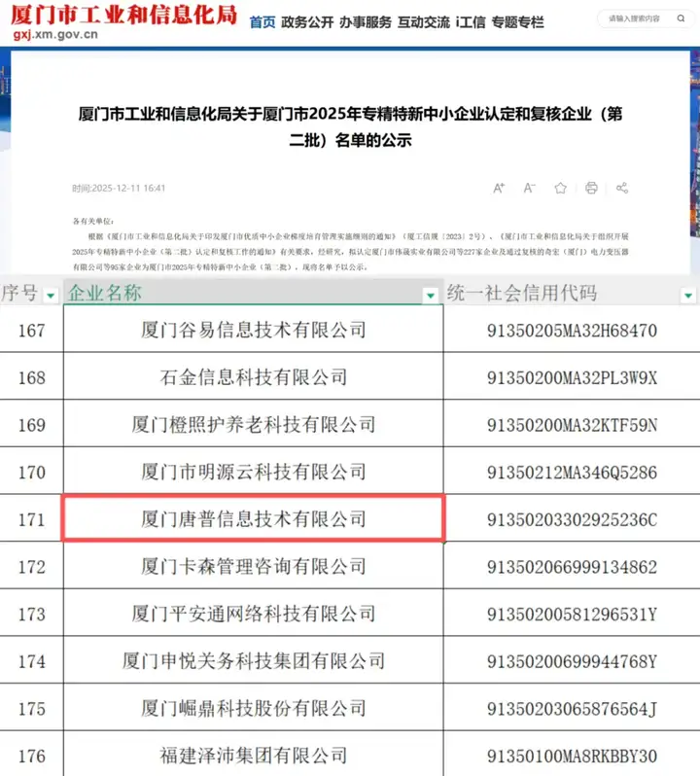Open the 企业名称 column filter dropdown
The image size is (700, 776).
point(431,296)
